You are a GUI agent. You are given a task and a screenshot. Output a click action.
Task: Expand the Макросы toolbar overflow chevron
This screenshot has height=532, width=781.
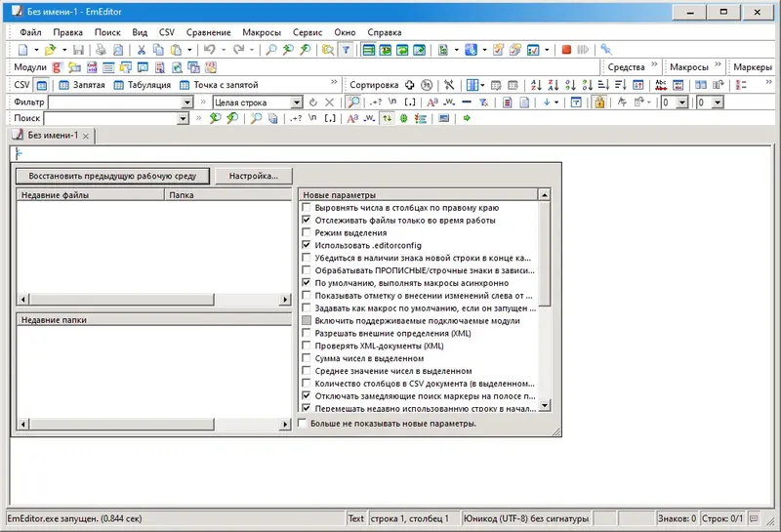click(718, 64)
